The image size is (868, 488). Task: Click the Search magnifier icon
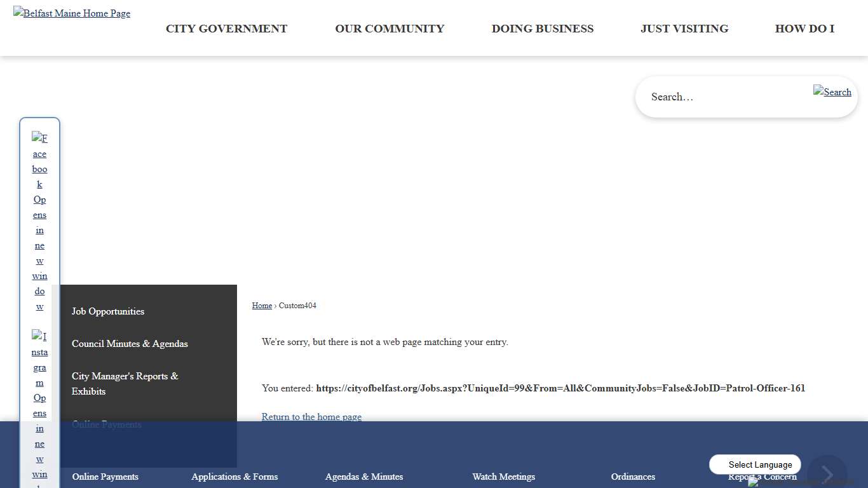point(832,92)
